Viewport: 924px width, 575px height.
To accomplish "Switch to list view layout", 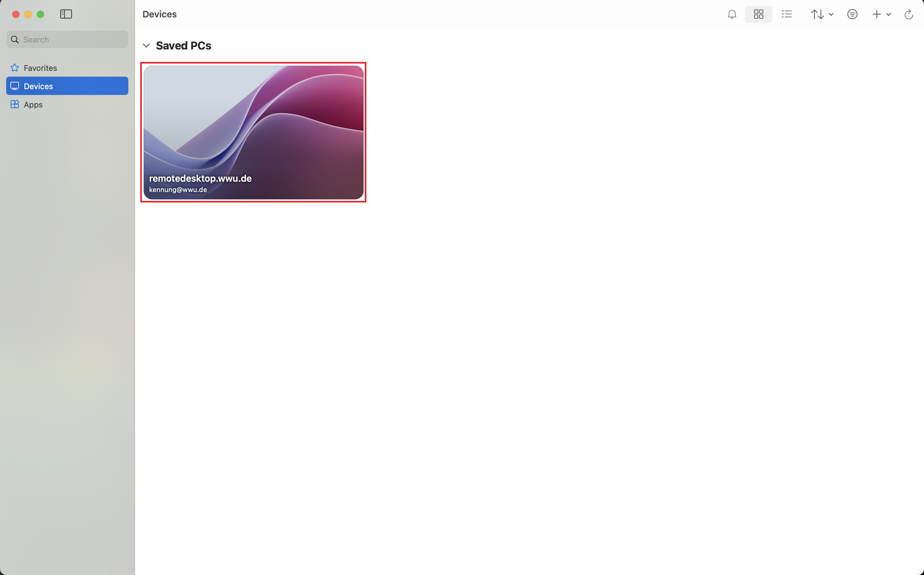I will 787,14.
